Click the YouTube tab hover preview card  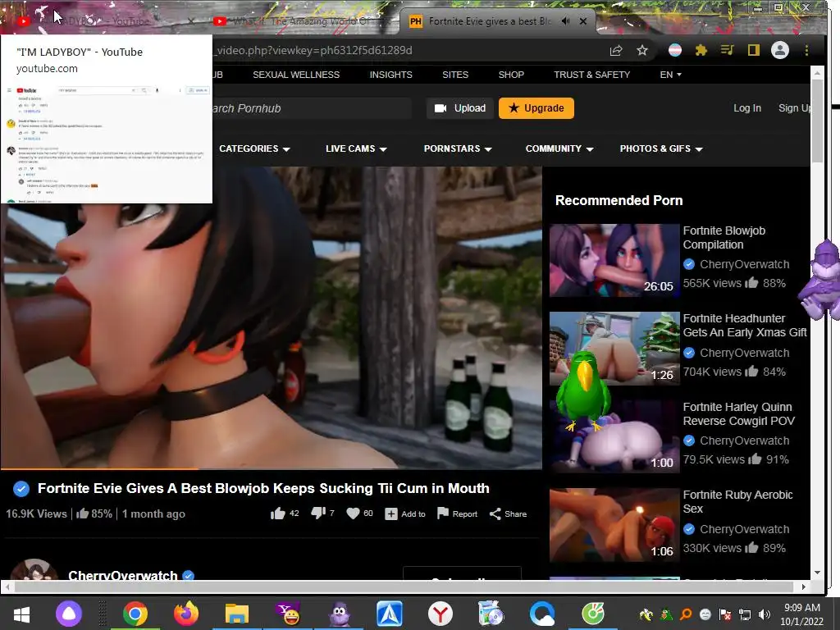107,119
